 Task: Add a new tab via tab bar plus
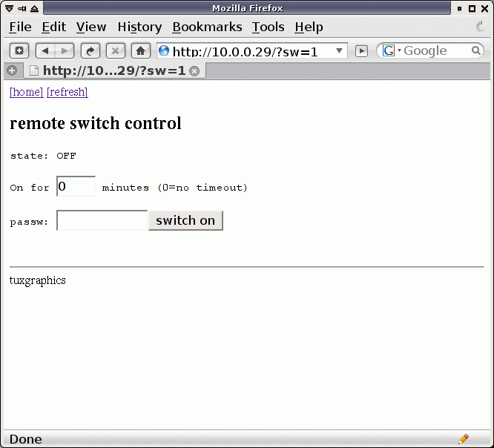pos(12,70)
